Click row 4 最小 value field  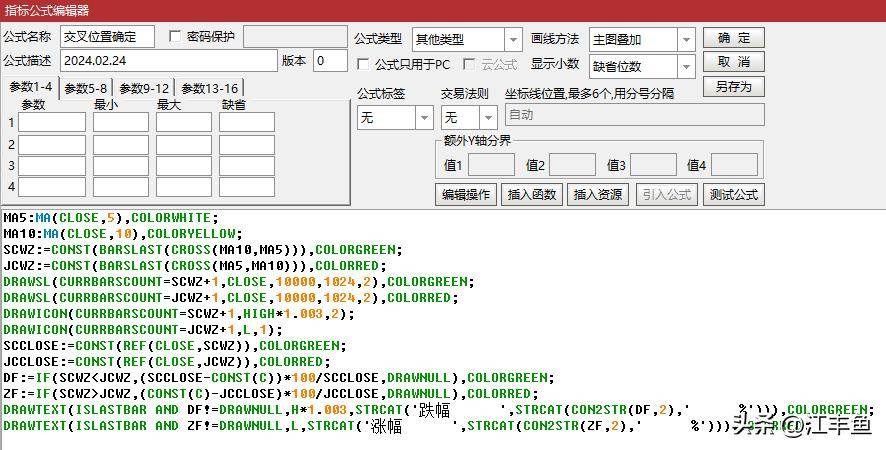click(121, 187)
